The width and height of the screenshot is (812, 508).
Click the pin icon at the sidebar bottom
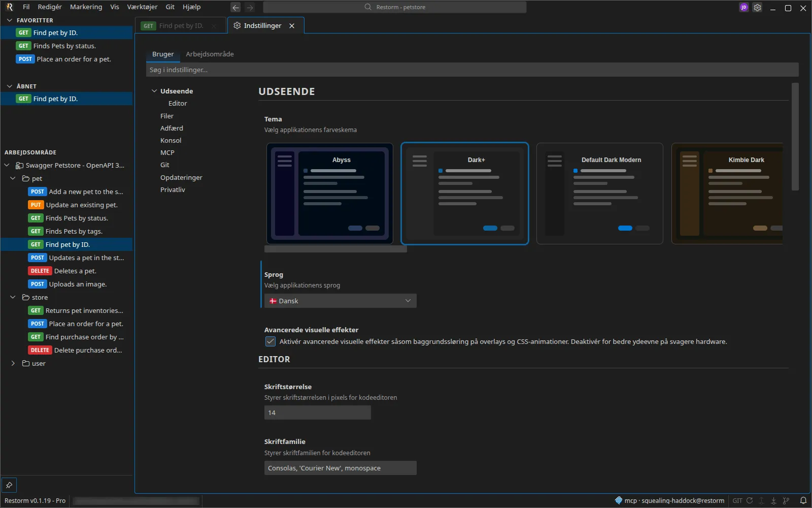[9, 485]
